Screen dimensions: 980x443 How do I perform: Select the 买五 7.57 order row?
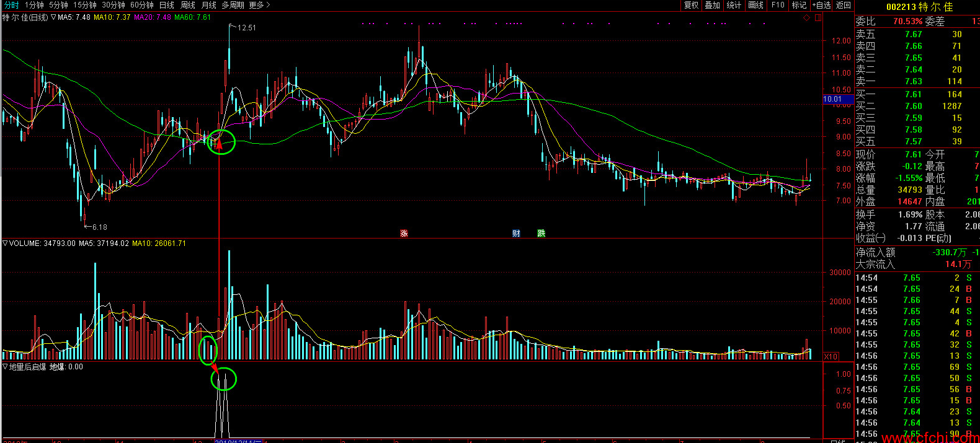click(917, 141)
